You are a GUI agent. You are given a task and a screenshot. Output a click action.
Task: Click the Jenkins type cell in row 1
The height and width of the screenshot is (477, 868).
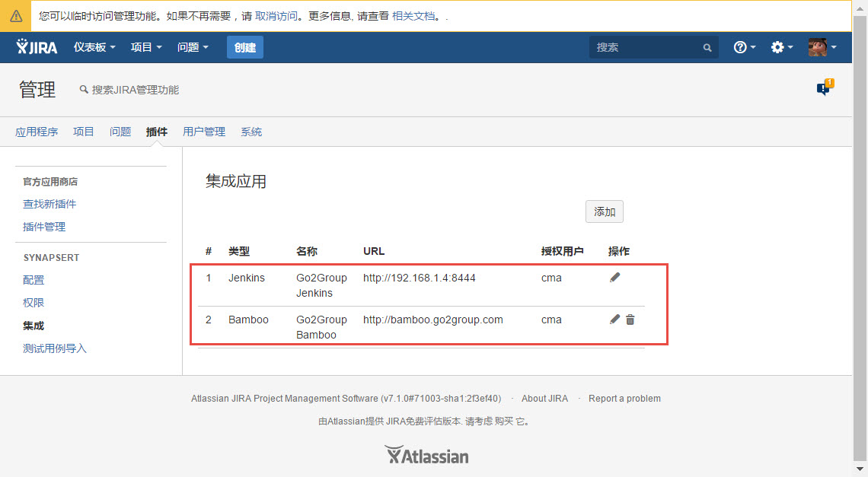(x=247, y=278)
